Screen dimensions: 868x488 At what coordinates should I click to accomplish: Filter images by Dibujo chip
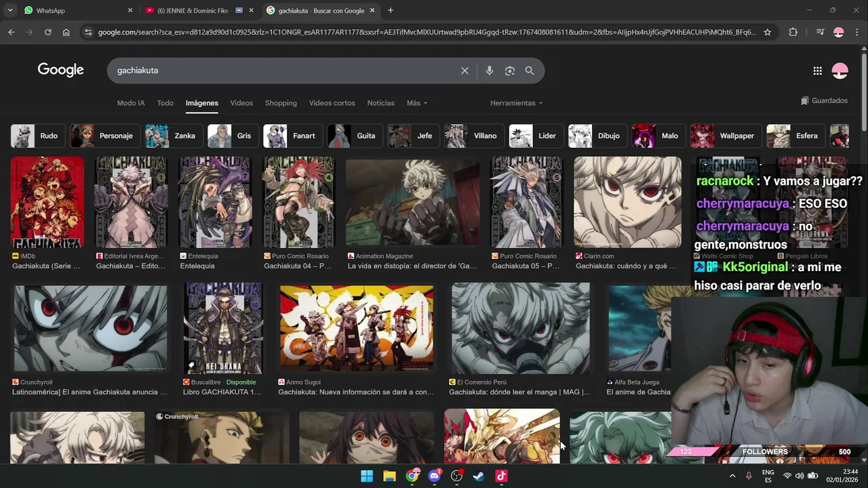click(x=597, y=136)
